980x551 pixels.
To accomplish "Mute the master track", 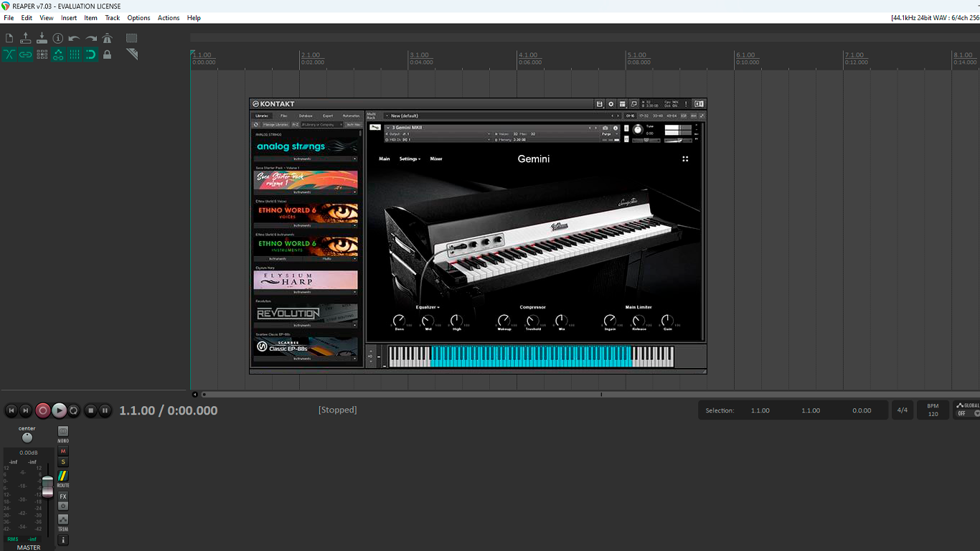I will [63, 451].
